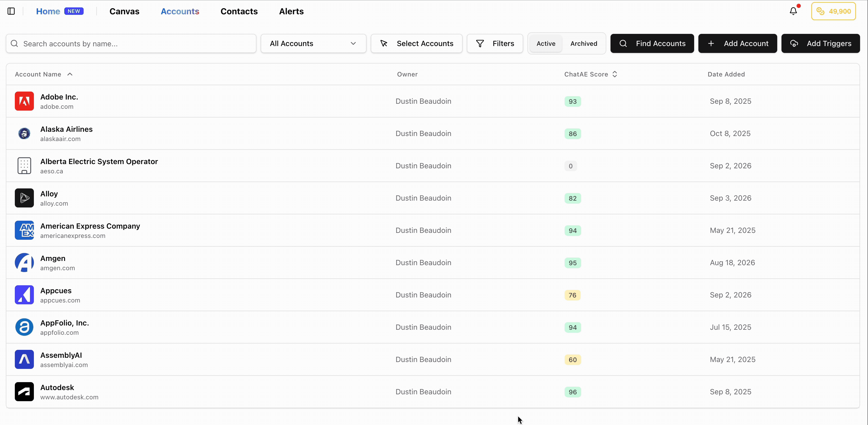Click the Find Accounts button
The height and width of the screenshot is (425, 868).
pyautogui.click(x=652, y=43)
